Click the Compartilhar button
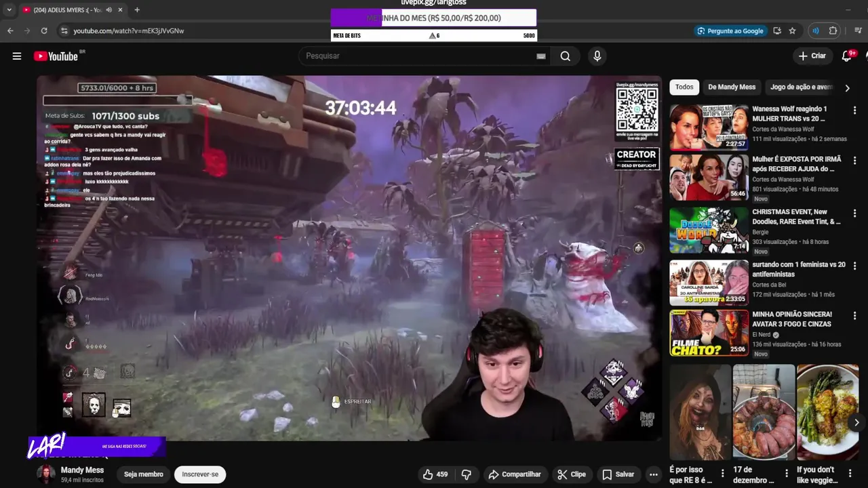 (x=515, y=474)
